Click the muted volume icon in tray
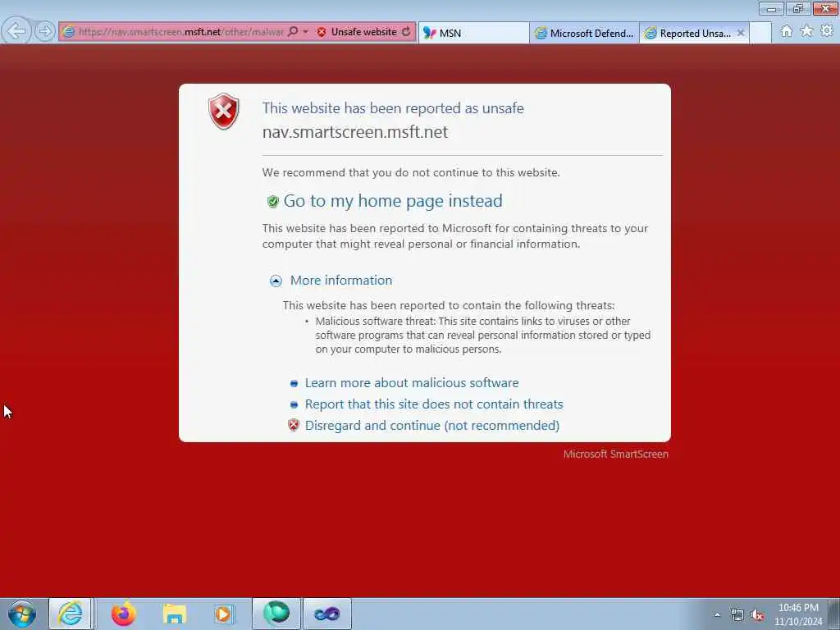 [x=757, y=615]
